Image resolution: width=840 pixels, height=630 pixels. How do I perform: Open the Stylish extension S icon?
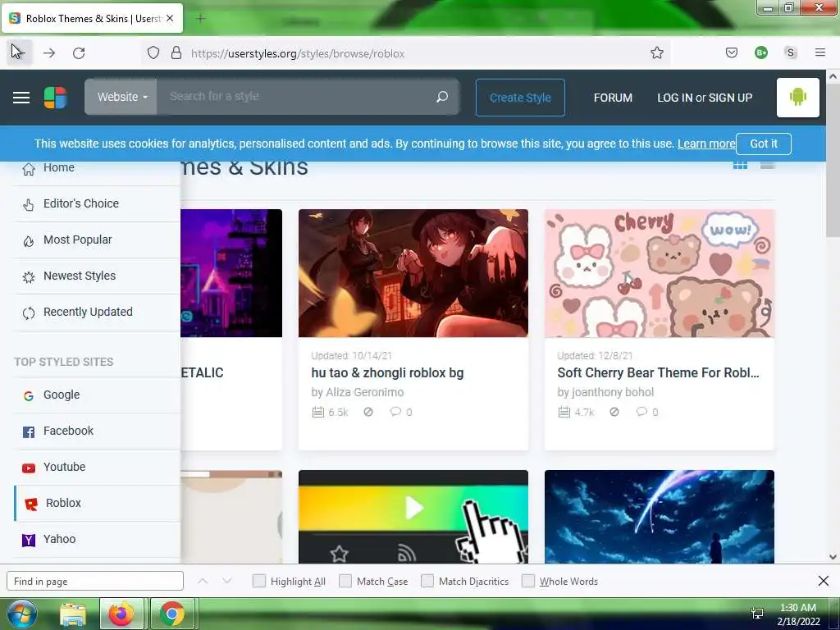point(790,53)
